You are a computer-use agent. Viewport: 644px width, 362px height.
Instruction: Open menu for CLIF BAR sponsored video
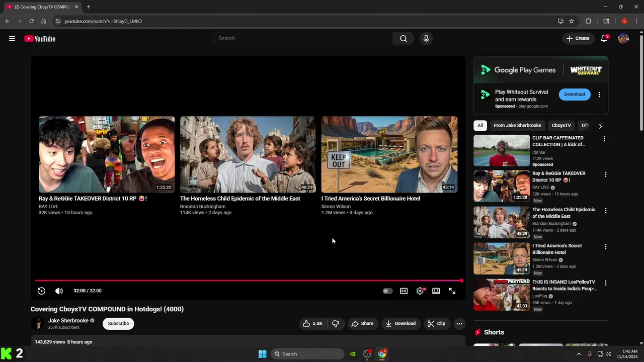coord(604,139)
